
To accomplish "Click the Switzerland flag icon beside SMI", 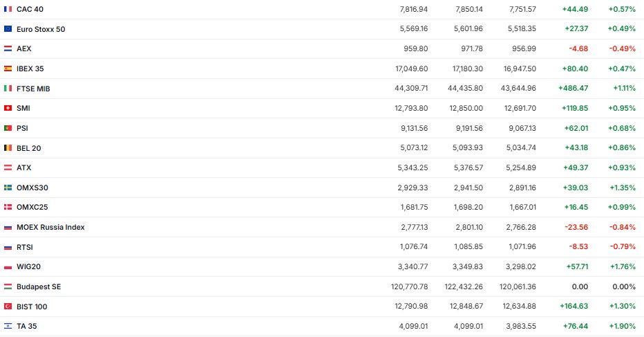I will pos(8,108).
